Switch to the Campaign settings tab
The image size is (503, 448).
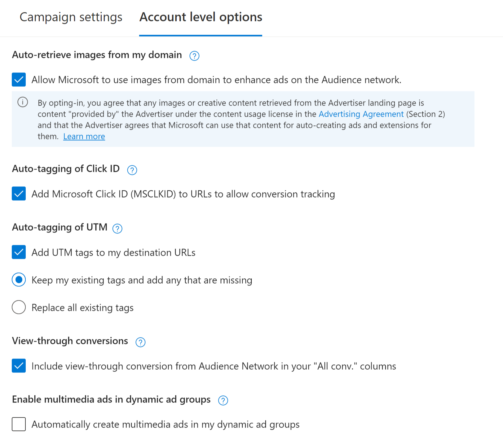click(71, 17)
